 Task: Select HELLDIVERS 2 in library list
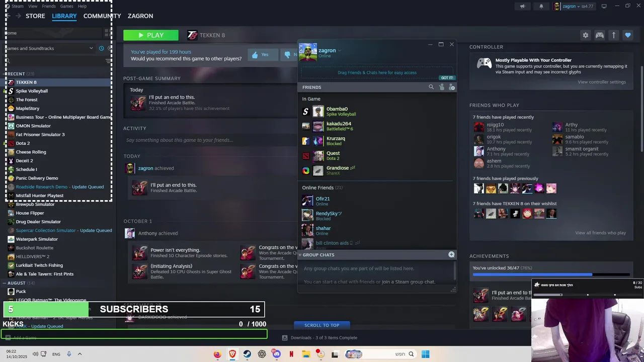pos(33,256)
